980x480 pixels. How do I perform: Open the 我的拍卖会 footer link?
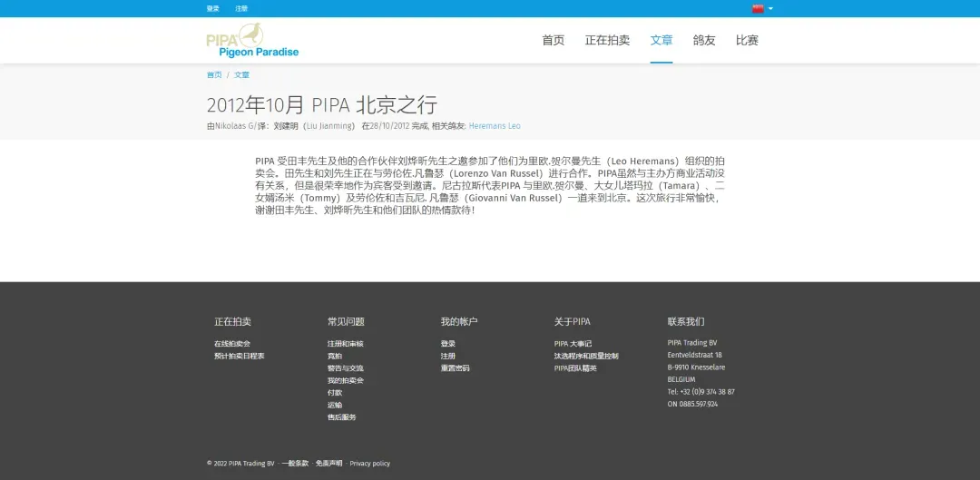click(346, 380)
